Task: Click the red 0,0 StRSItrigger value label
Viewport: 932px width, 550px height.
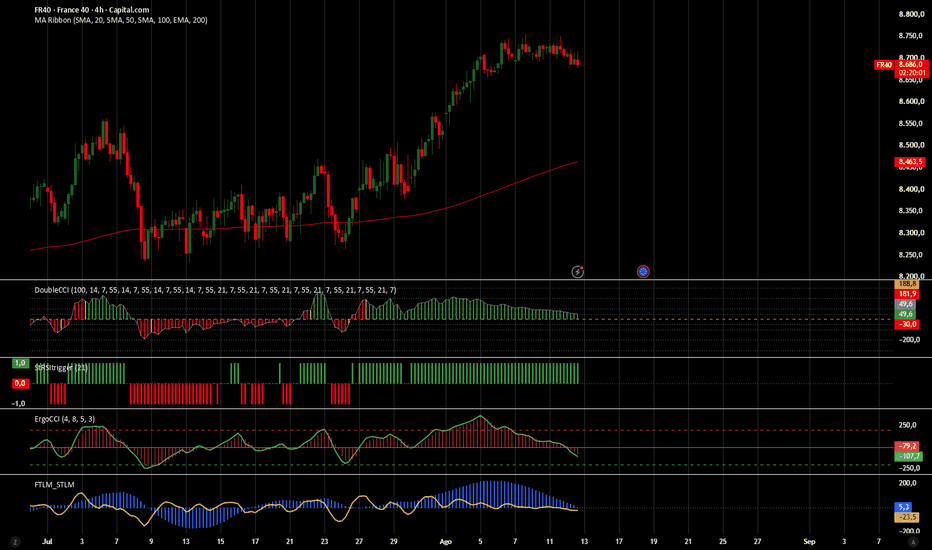Action: pos(20,384)
